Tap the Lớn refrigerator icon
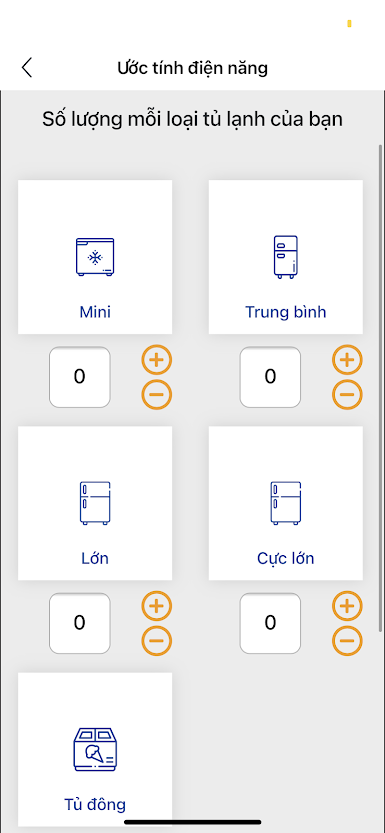This screenshot has width=385, height=833. (95, 503)
